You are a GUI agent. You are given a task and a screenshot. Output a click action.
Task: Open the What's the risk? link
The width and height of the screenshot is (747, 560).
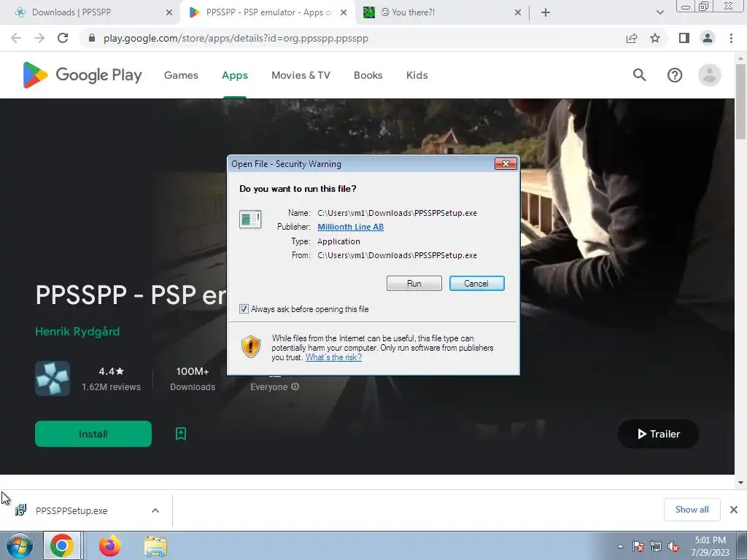click(333, 357)
